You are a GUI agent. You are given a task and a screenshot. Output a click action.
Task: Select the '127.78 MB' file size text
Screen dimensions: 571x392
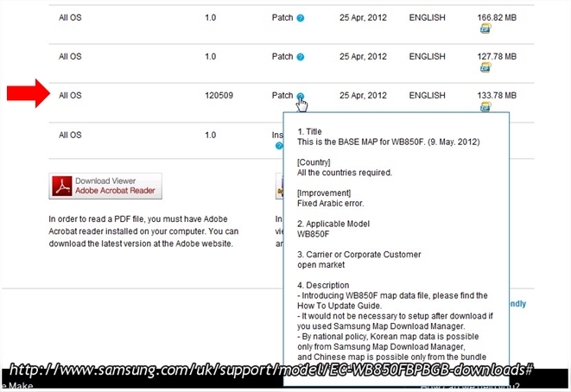pos(497,56)
